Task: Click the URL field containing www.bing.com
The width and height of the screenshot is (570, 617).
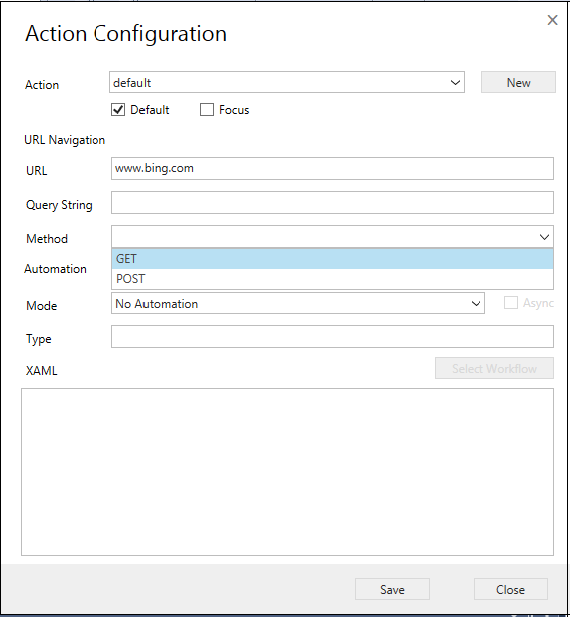Action: tap(332, 168)
